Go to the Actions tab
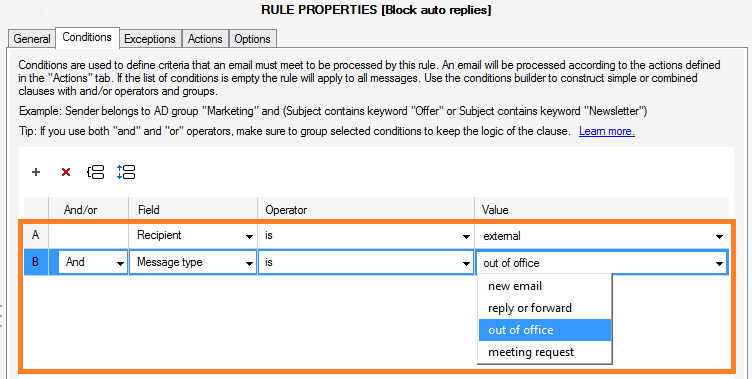752x379 pixels. (x=205, y=39)
